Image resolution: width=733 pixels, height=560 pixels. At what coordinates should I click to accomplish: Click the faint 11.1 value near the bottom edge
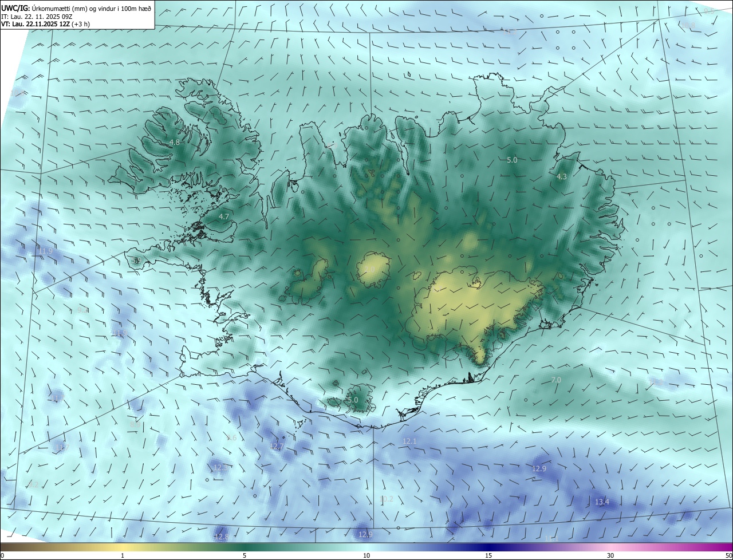[x=552, y=539]
